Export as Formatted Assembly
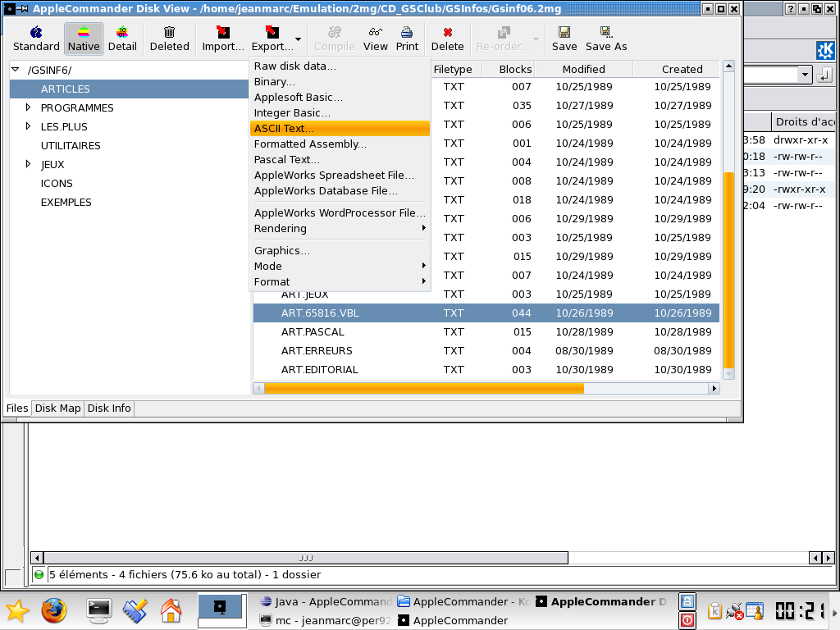The height and width of the screenshot is (630, 840). (340, 144)
